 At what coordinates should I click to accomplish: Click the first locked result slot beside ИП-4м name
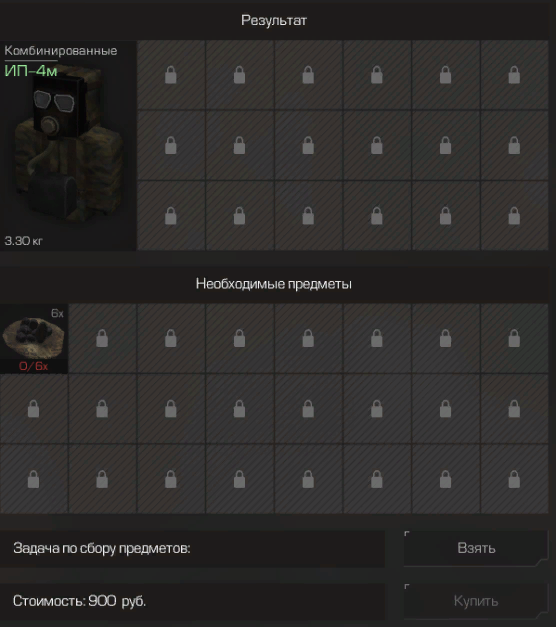pyautogui.click(x=171, y=75)
